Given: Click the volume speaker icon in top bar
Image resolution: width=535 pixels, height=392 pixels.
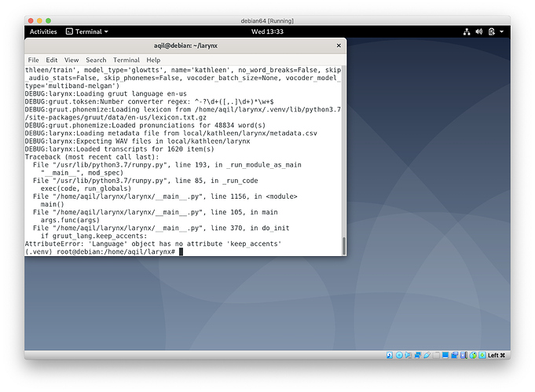Looking at the screenshot, I should pyautogui.click(x=480, y=31).
